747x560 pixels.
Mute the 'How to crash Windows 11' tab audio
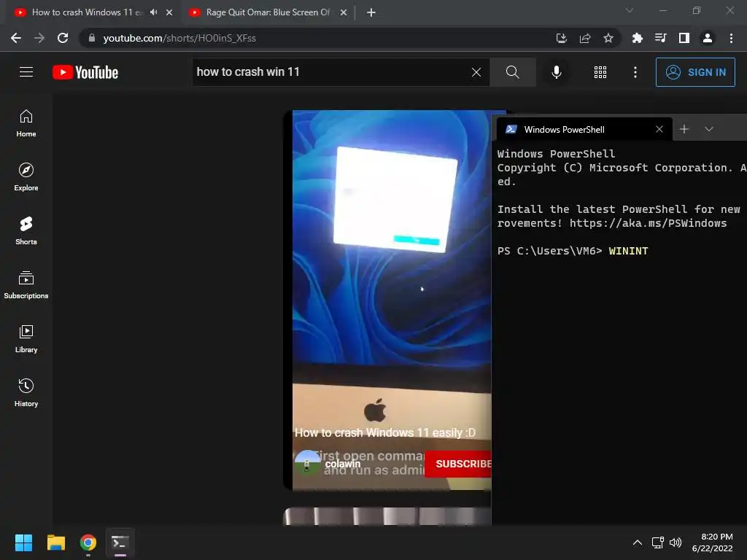pos(153,12)
